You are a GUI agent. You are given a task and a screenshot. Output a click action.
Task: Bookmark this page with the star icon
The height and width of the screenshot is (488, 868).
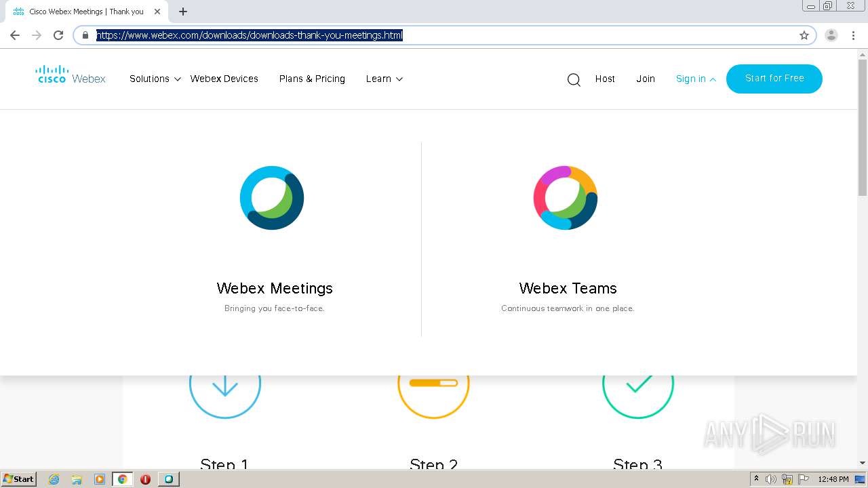tap(804, 35)
